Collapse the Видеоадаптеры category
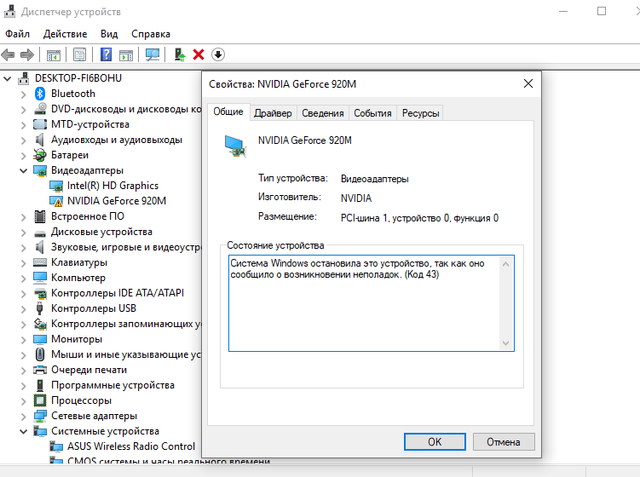 (x=23, y=171)
